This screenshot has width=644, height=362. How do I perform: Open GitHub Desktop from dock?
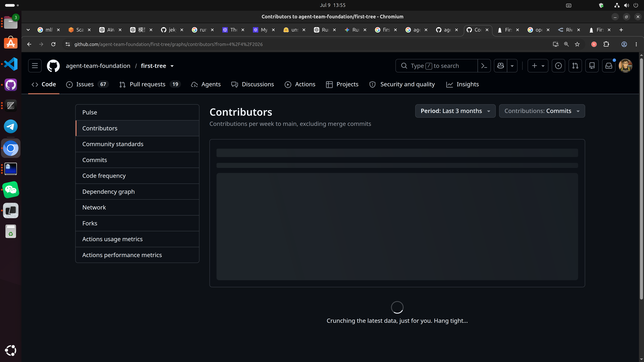(x=11, y=85)
